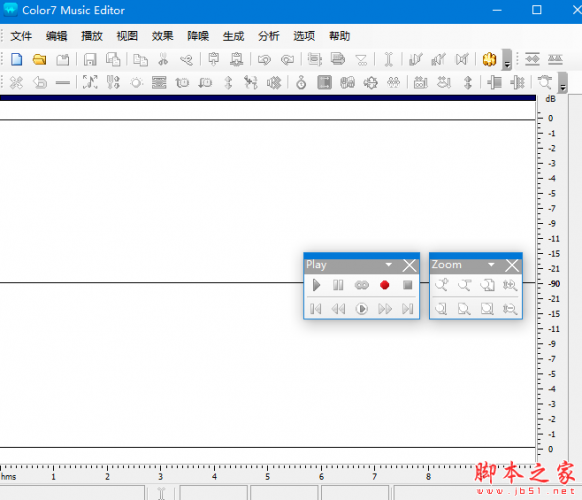Open the 文件 menu
This screenshot has width=582, height=500.
(x=21, y=36)
